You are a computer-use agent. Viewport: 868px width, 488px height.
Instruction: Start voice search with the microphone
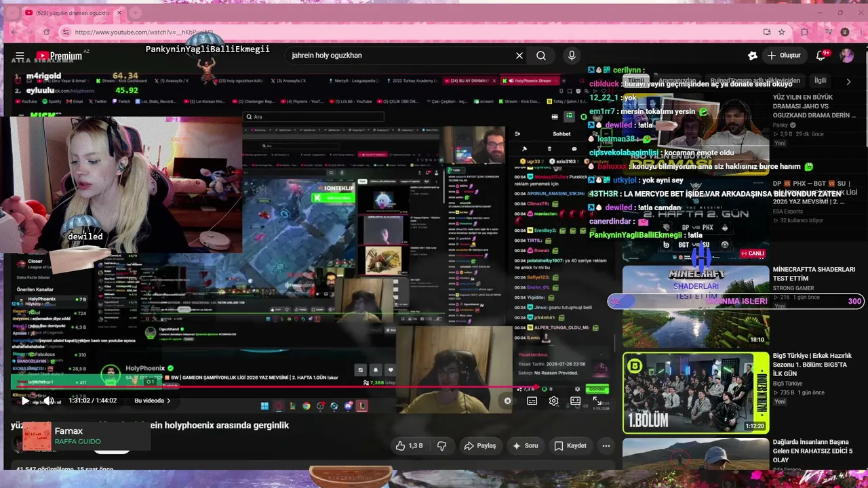point(572,56)
